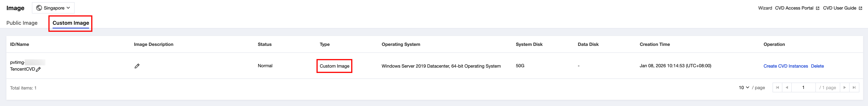Click the page number input field
868x106 pixels.
click(x=803, y=87)
